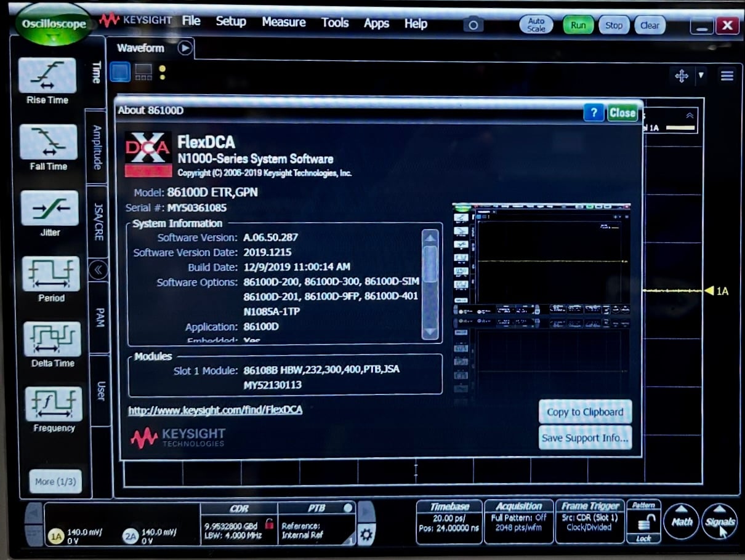Open the File menu
This screenshot has width=745, height=560.
191,21
